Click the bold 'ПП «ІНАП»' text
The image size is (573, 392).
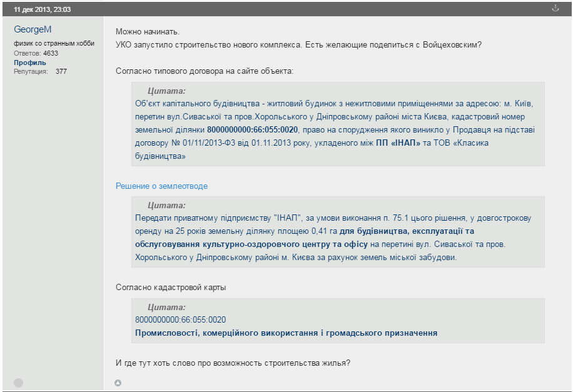[x=398, y=143]
